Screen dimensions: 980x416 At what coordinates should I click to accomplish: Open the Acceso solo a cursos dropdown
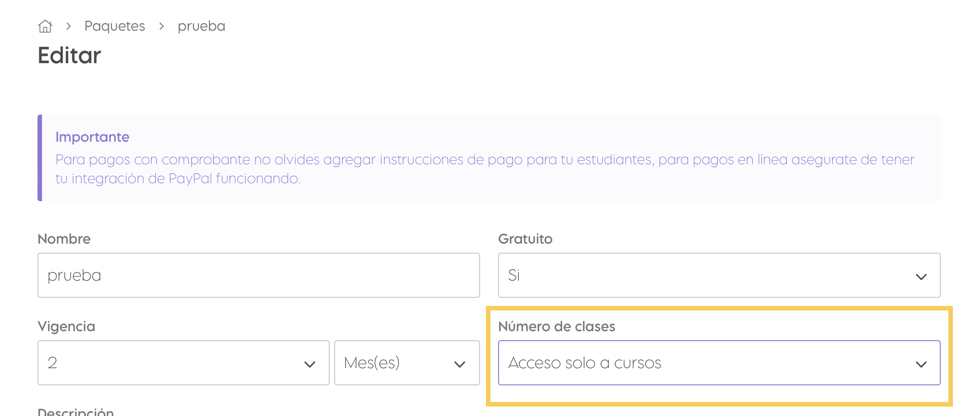point(719,363)
